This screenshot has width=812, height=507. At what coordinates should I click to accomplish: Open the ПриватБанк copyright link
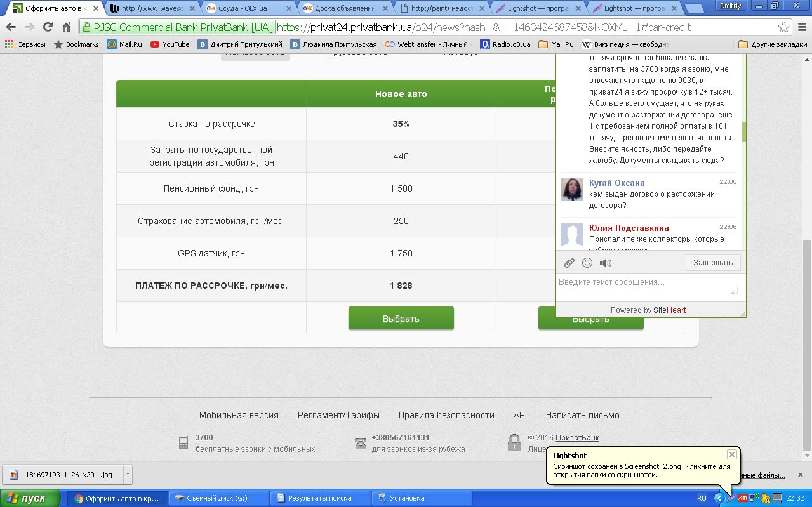click(x=577, y=438)
